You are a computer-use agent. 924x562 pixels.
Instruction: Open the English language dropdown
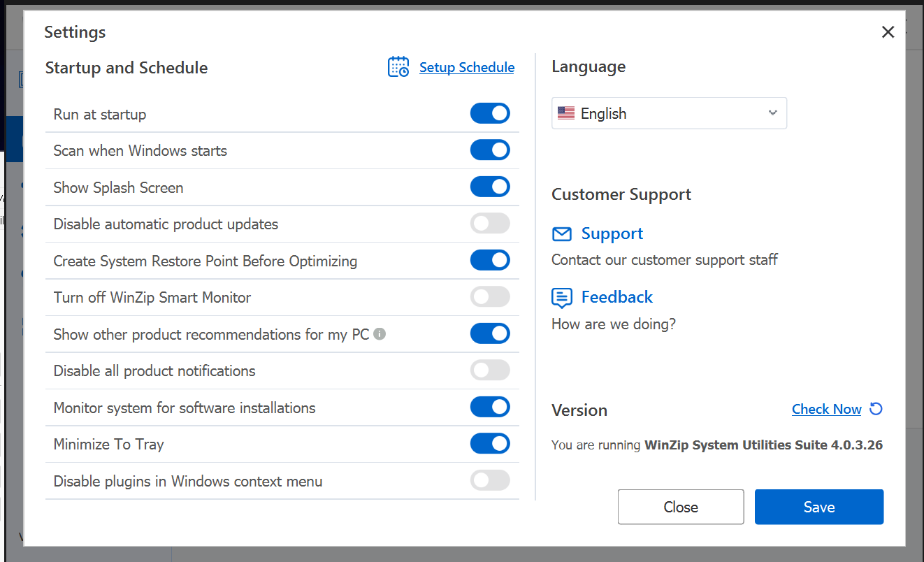point(669,113)
